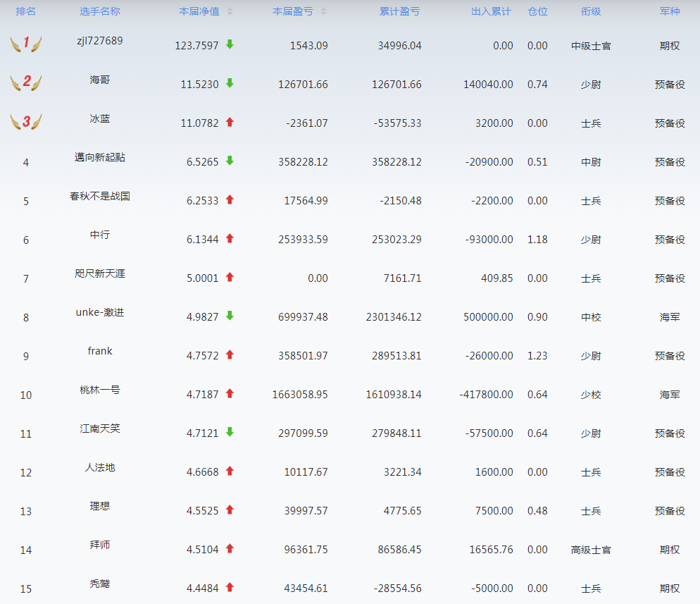
Task: Open player 桃林一号's profile
Action: point(100,390)
